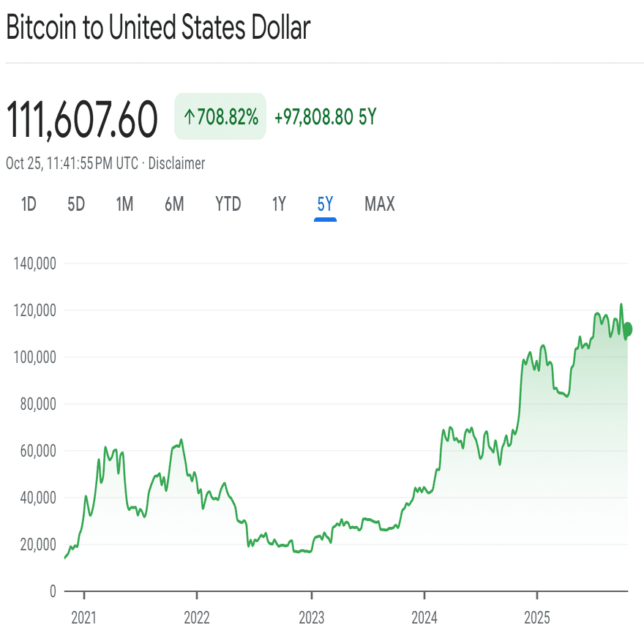Click the Bitcoin to United States Dollar title

click(x=158, y=28)
